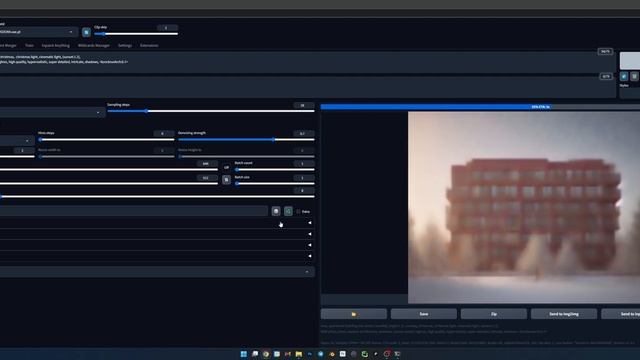Expand the second collapsed section below seed

157,234
